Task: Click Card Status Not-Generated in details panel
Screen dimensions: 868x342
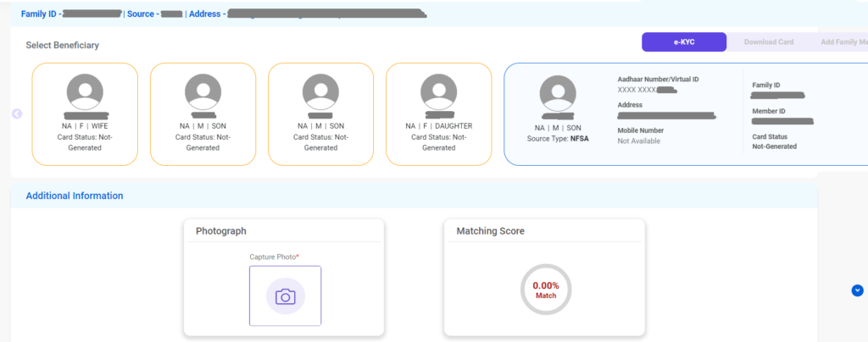Action: point(774,146)
